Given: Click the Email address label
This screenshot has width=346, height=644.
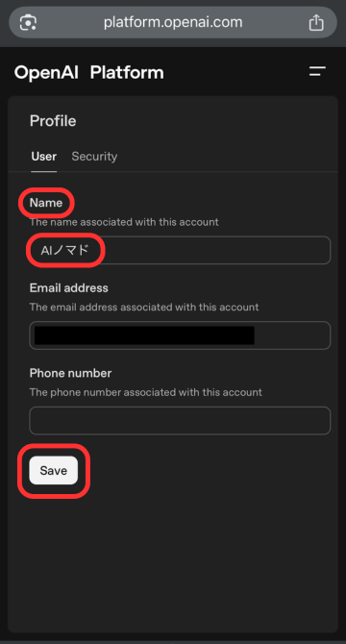Looking at the screenshot, I should pos(69,288).
